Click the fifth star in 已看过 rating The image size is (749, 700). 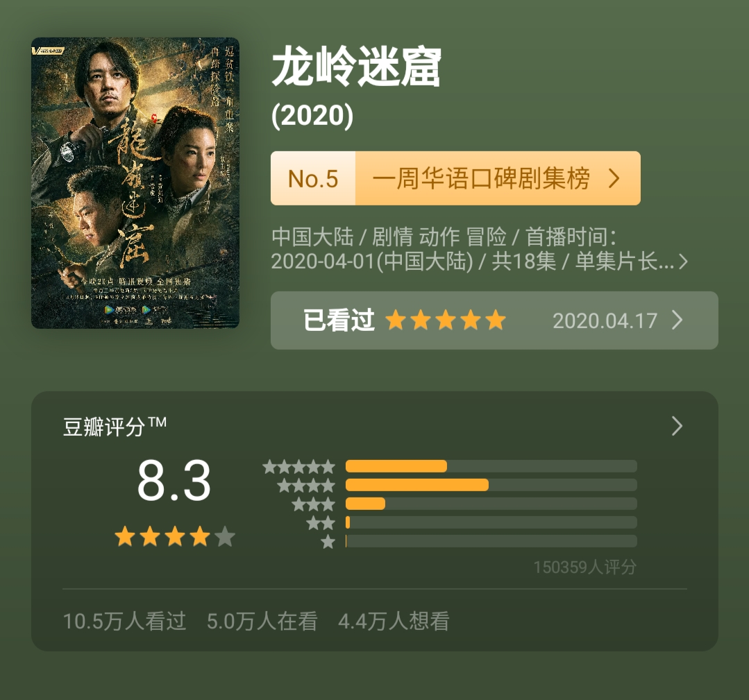pyautogui.click(x=496, y=320)
